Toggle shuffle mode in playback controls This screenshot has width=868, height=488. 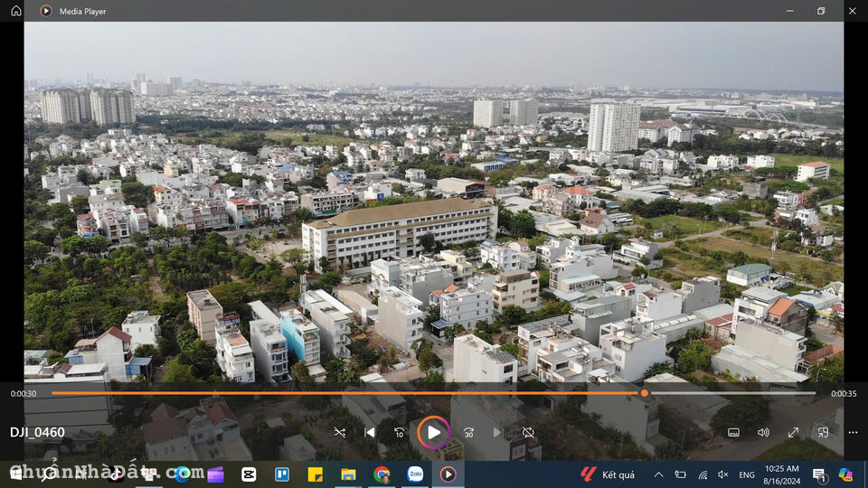(x=339, y=433)
